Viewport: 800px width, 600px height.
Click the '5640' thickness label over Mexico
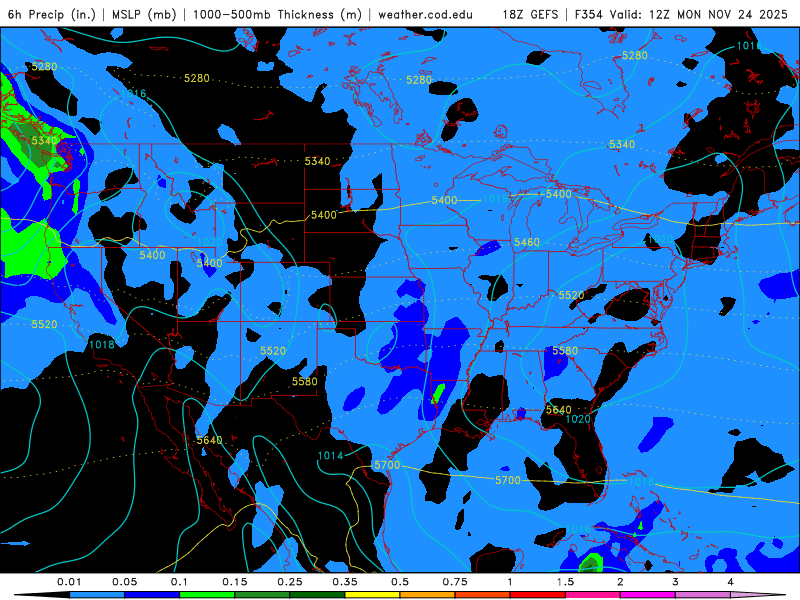[209, 440]
